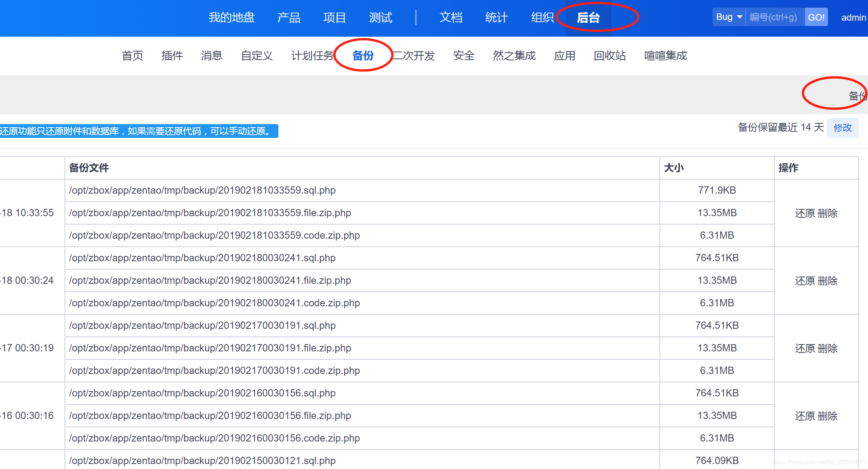Focus the 编号(ctrl+g) search field
The height and width of the screenshot is (469, 868).
click(774, 17)
